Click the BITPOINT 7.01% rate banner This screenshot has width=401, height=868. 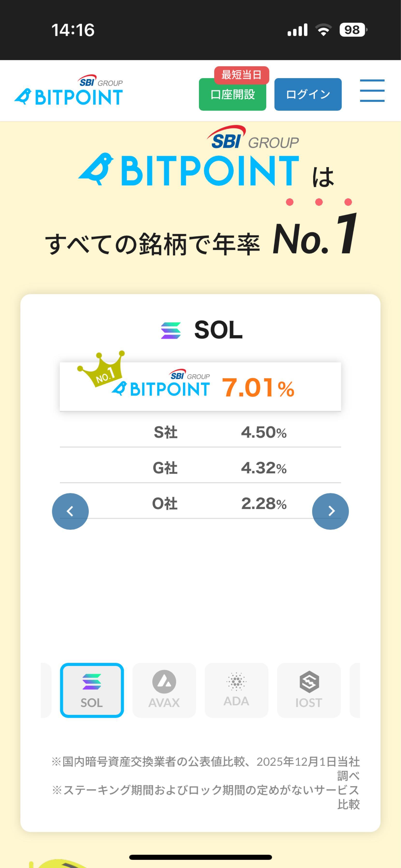pos(200,387)
